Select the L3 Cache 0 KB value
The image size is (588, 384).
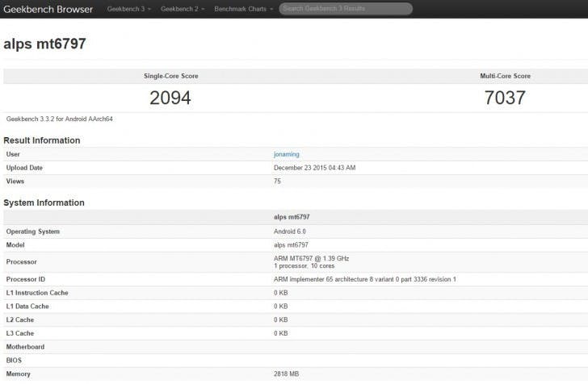280,333
